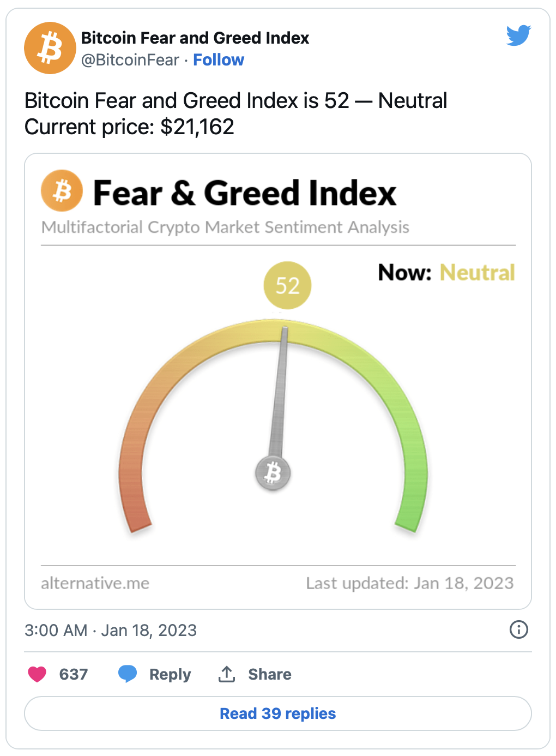Follow the @BitcoinFear account

click(x=219, y=60)
